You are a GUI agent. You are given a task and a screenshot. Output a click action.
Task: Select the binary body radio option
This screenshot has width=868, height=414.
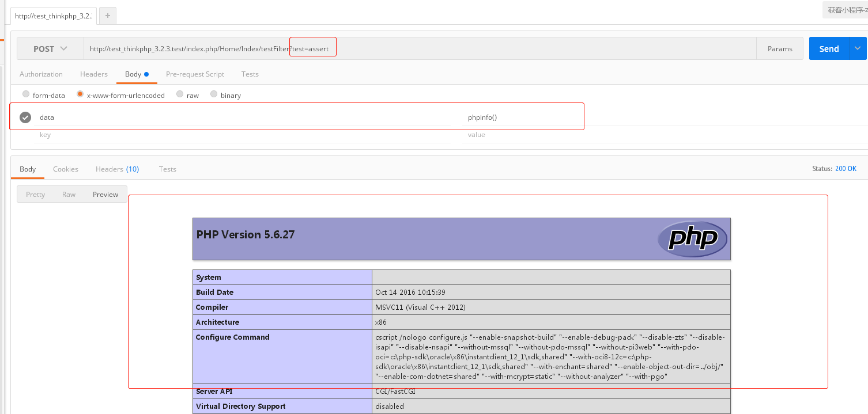pyautogui.click(x=214, y=94)
